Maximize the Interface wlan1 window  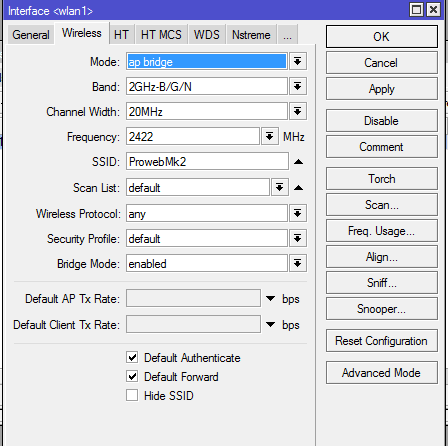[416, 9]
